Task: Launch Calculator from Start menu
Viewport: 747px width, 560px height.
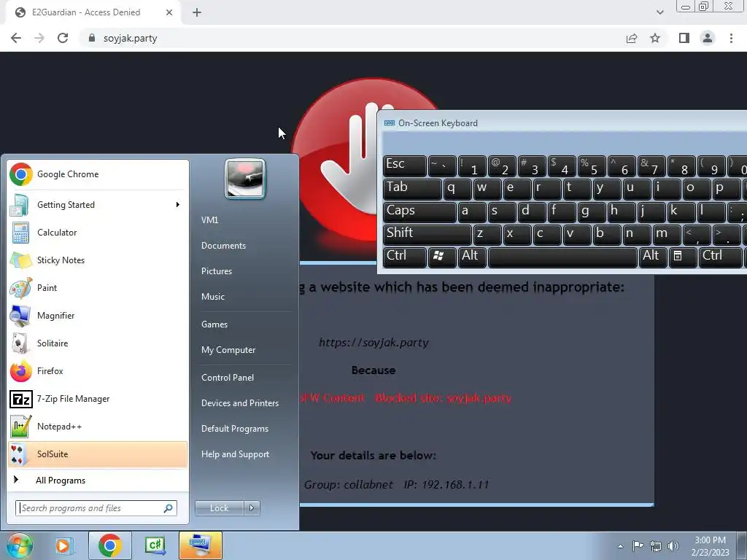Action: point(98,233)
